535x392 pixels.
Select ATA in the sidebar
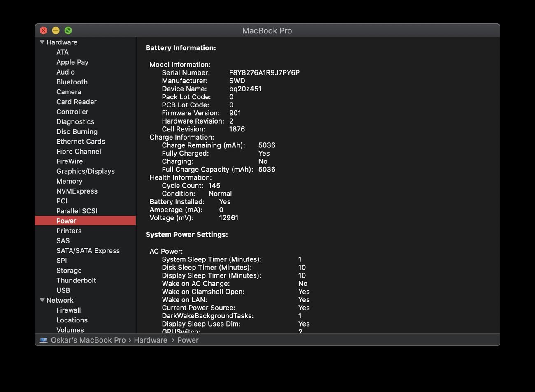[x=63, y=52]
